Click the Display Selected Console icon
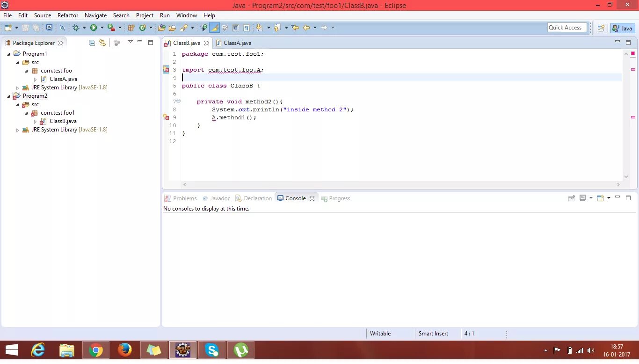 click(582, 198)
